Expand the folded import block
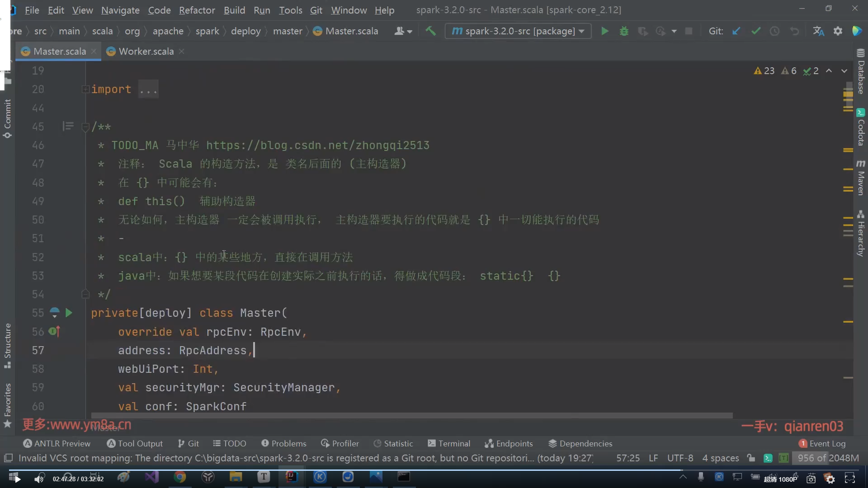The image size is (868, 488). pyautogui.click(x=85, y=89)
